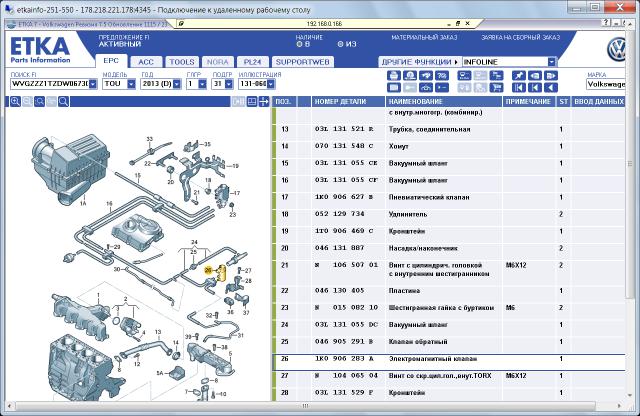Switch to the EPC tab
640x416 pixels.
coord(111,61)
